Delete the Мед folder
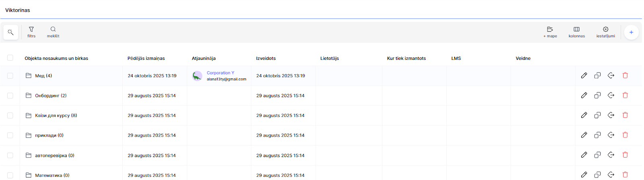The image size is (644, 180). pyautogui.click(x=625, y=76)
